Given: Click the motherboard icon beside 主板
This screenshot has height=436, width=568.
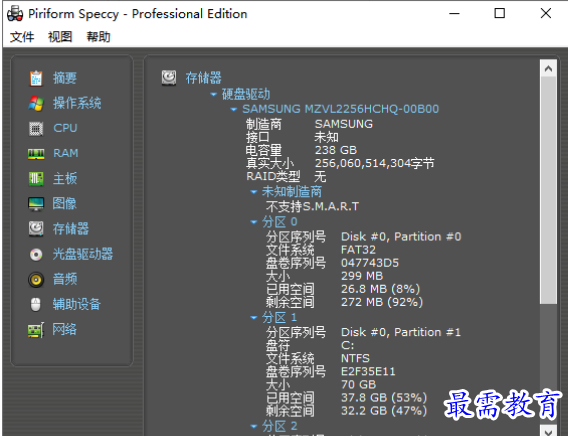Looking at the screenshot, I should [36, 179].
